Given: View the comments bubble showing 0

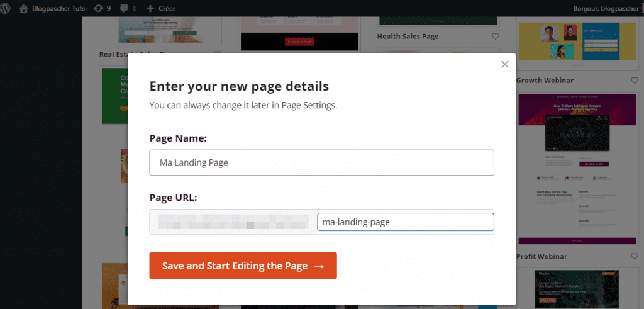Looking at the screenshot, I should (128, 8).
